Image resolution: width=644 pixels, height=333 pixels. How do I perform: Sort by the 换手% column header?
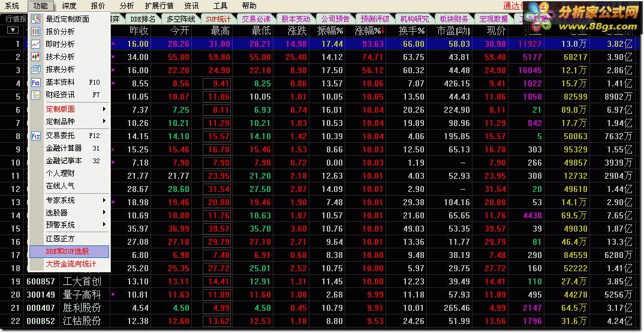pyautogui.click(x=411, y=31)
